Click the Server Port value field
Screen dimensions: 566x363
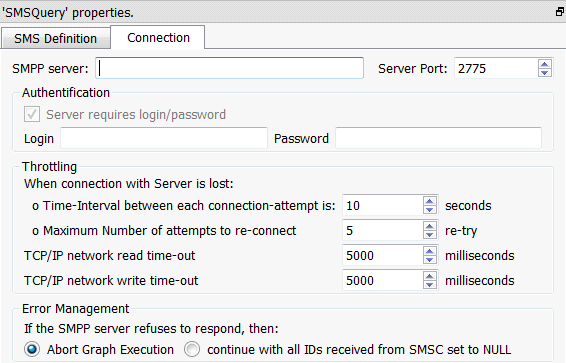point(496,68)
